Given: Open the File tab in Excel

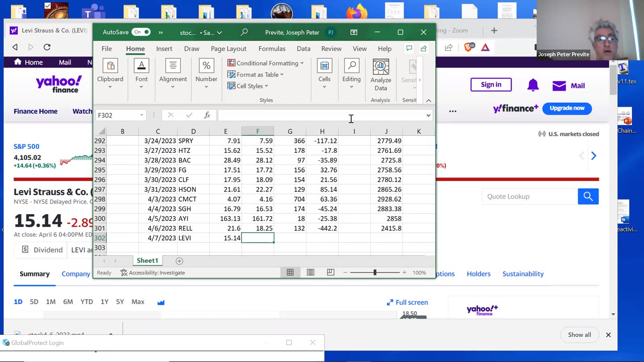Looking at the screenshot, I should click(x=107, y=49).
